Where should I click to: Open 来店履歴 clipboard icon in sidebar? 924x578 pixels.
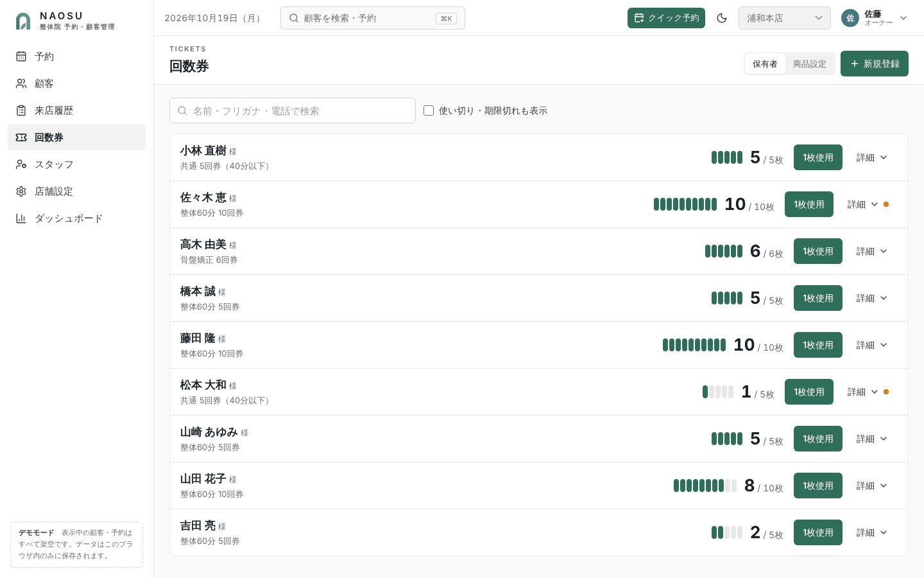coord(21,110)
